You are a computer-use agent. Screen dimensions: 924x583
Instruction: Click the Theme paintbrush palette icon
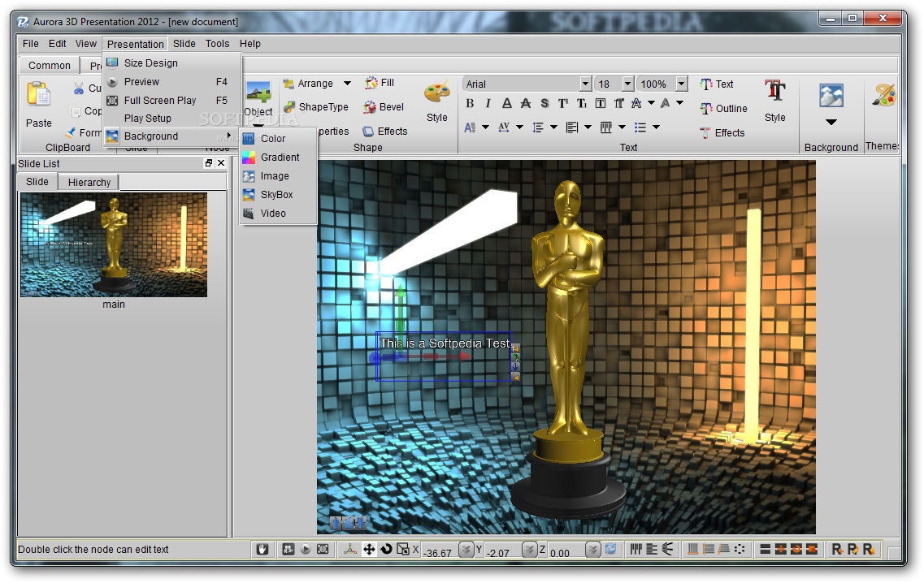click(884, 95)
